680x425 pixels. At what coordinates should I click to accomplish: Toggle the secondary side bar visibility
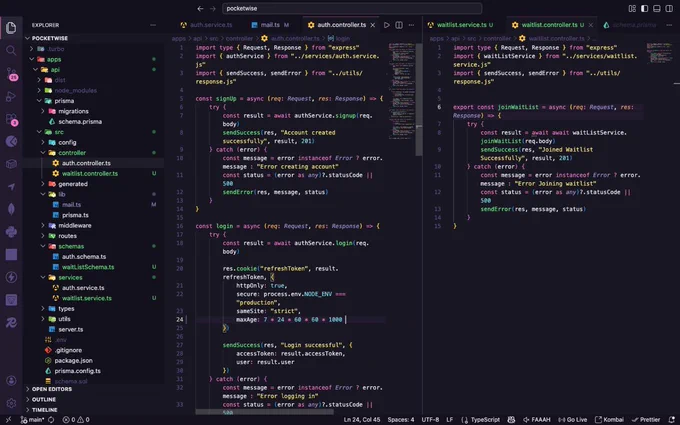[x=669, y=9]
